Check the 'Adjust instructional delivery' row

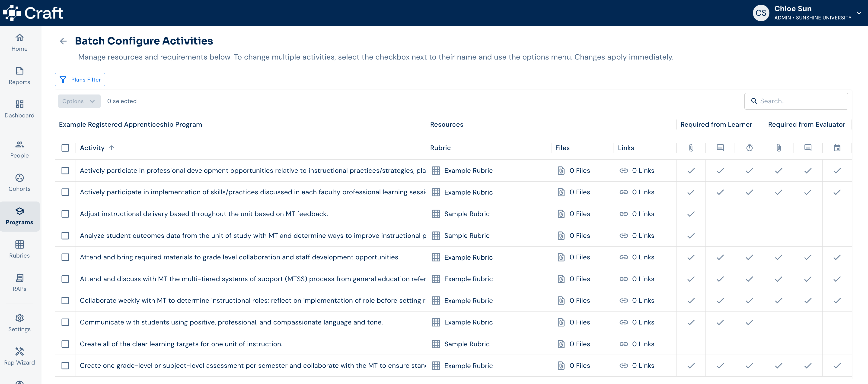(65, 214)
